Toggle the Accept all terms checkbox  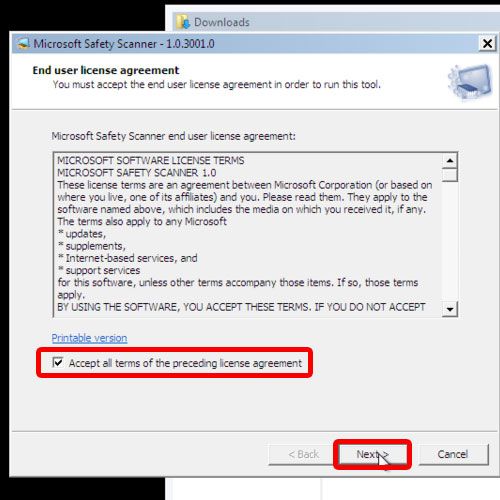coord(58,362)
